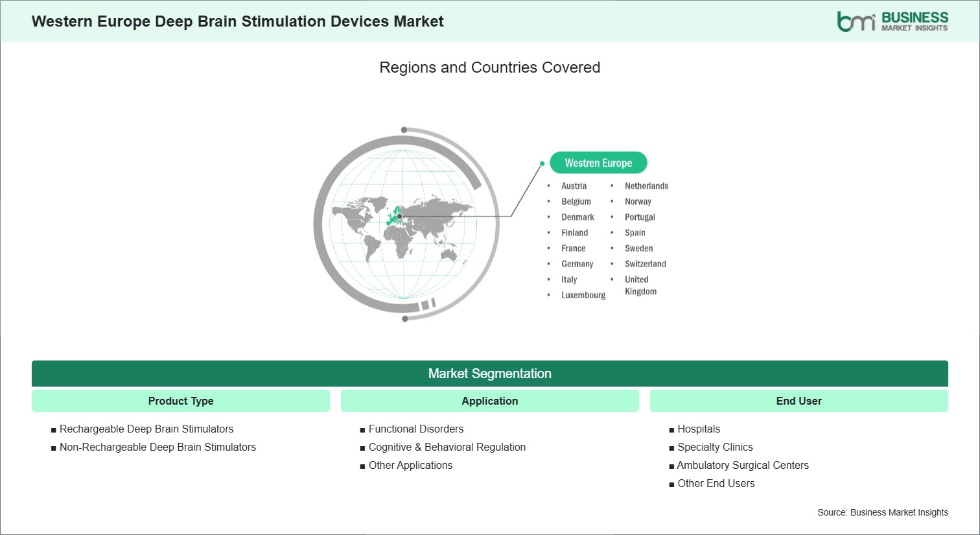Select the Product Type column header
This screenshot has height=535, width=980.
(x=181, y=401)
